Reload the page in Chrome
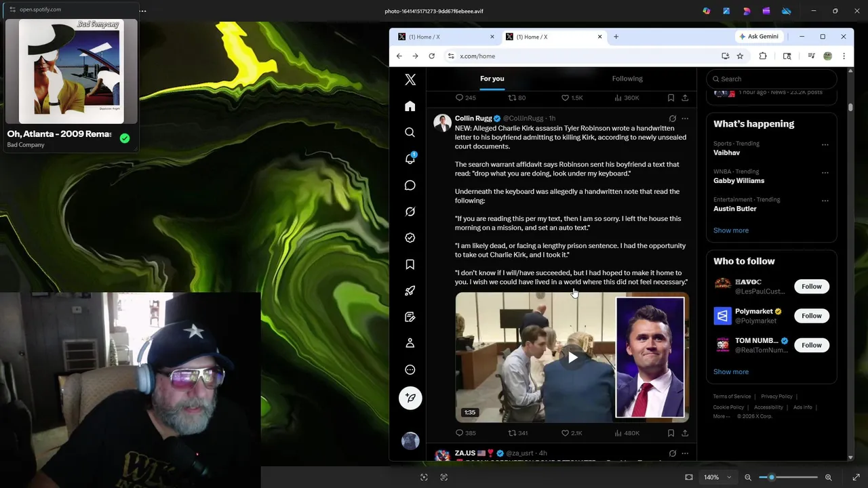868x488 pixels. (431, 56)
